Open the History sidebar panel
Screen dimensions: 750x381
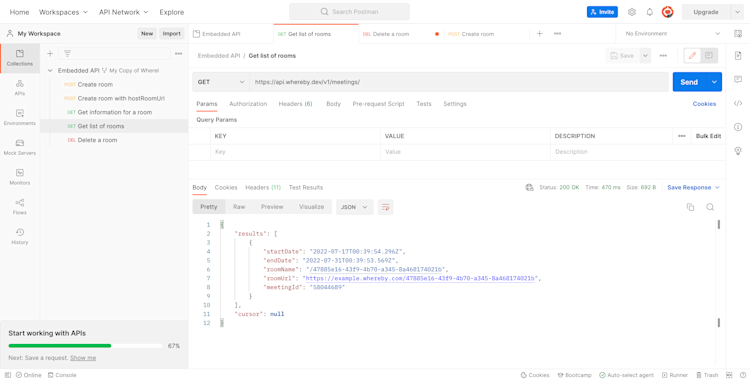20,236
